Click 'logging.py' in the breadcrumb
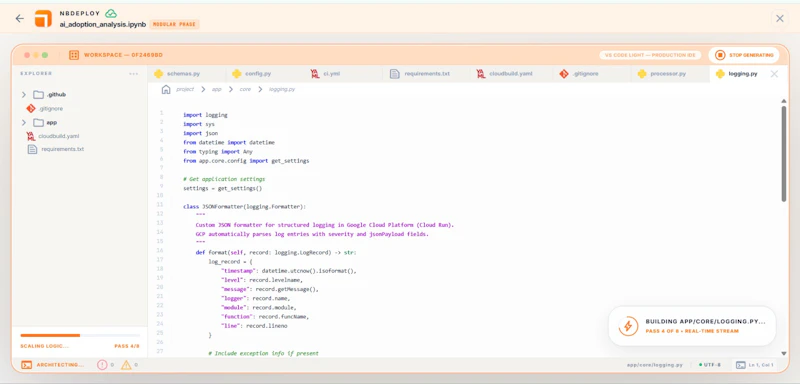Viewport: 800px width, 384px height. pos(282,89)
